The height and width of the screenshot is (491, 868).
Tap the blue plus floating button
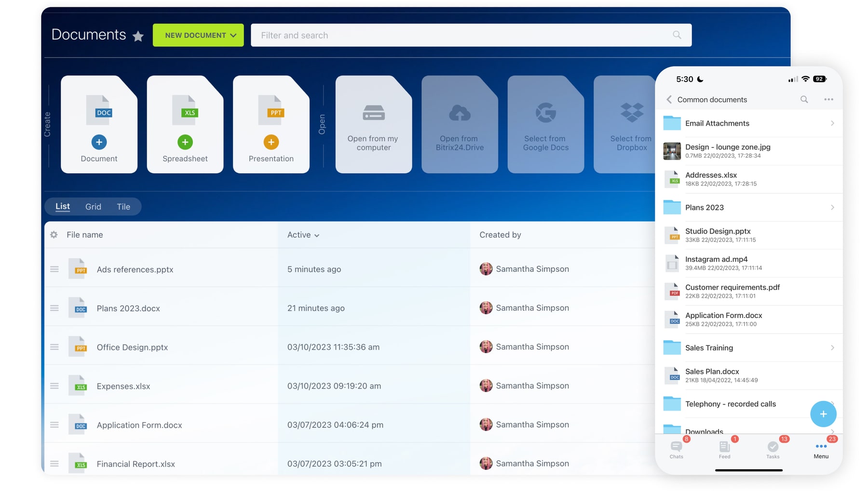tap(823, 414)
